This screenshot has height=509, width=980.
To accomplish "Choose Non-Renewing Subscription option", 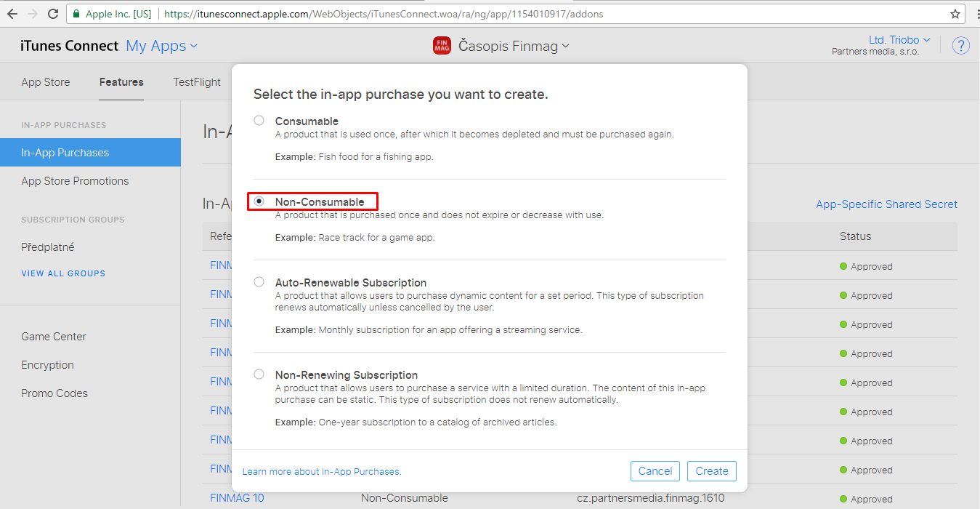I will tap(259, 374).
